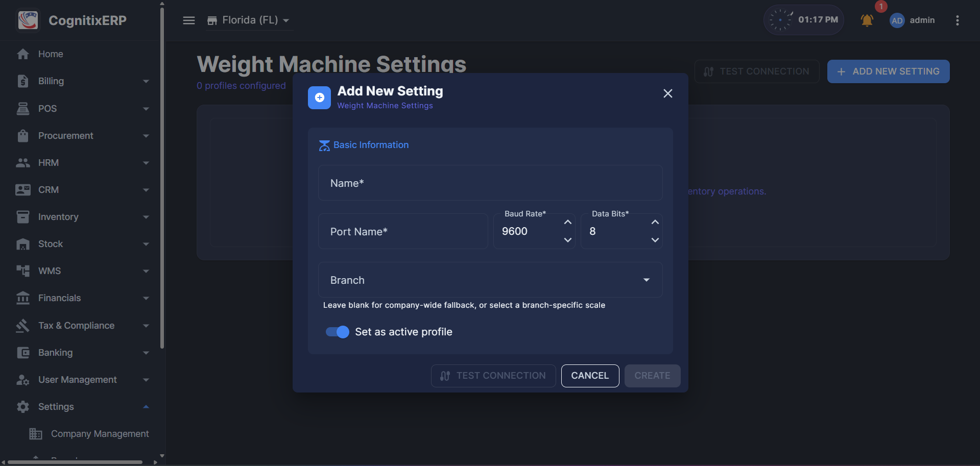Click the CREATE button

[652, 376]
